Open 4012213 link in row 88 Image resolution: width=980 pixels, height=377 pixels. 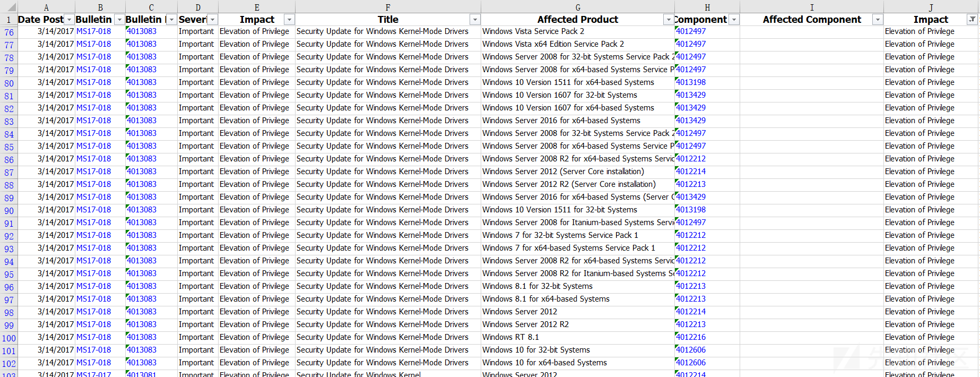[x=691, y=184]
